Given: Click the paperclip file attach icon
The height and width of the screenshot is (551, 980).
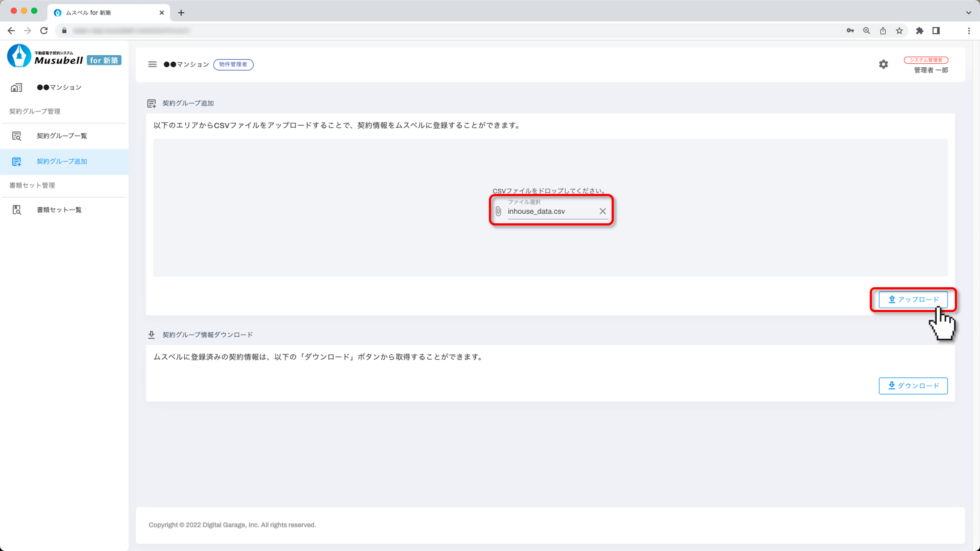Looking at the screenshot, I should (498, 211).
